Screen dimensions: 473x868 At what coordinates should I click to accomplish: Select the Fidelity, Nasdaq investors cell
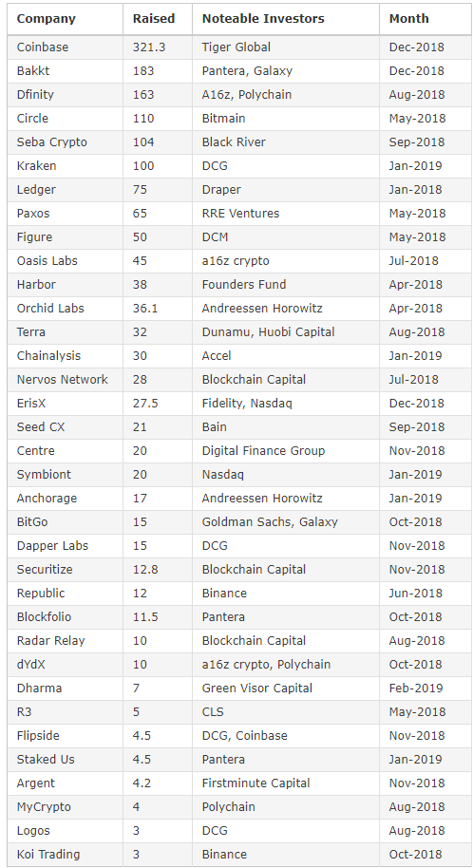pyautogui.click(x=286, y=404)
